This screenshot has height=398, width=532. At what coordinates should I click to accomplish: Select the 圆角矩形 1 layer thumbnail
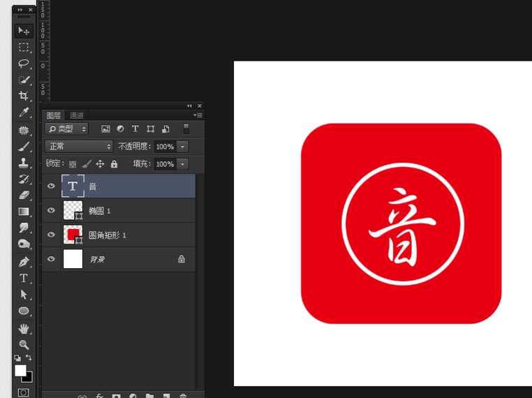pyautogui.click(x=73, y=235)
